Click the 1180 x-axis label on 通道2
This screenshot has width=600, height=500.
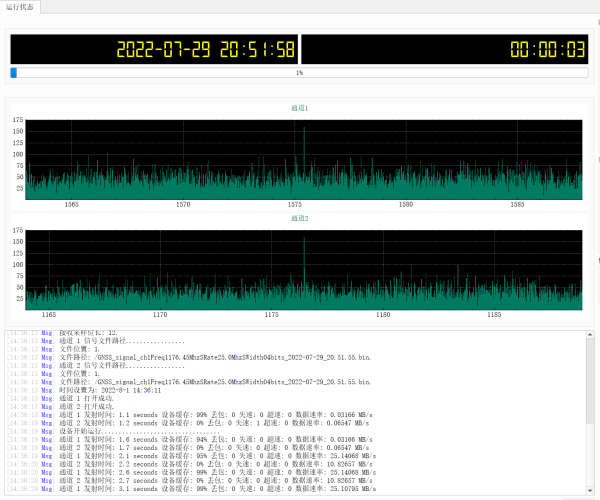click(383, 314)
